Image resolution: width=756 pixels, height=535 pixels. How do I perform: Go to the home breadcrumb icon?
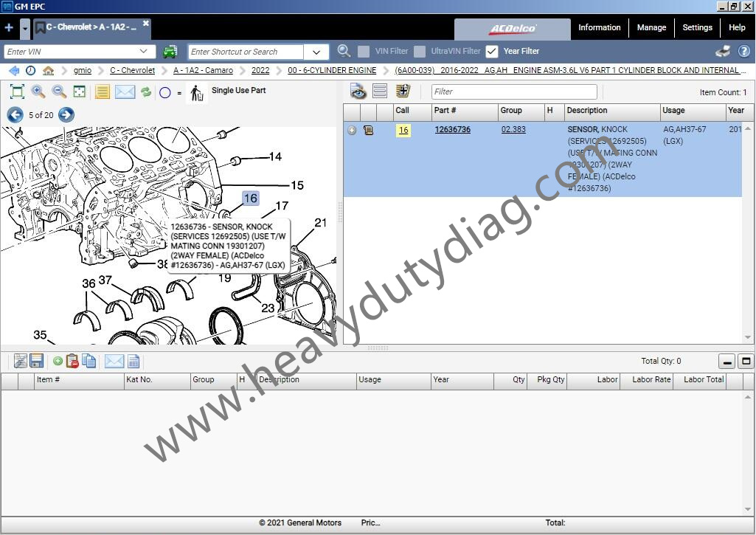[x=48, y=70]
